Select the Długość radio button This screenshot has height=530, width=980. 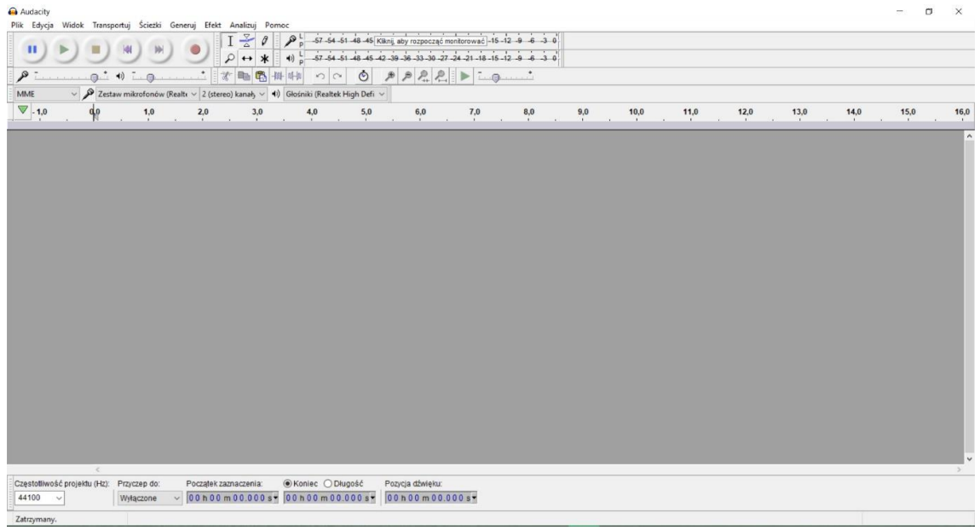point(328,482)
